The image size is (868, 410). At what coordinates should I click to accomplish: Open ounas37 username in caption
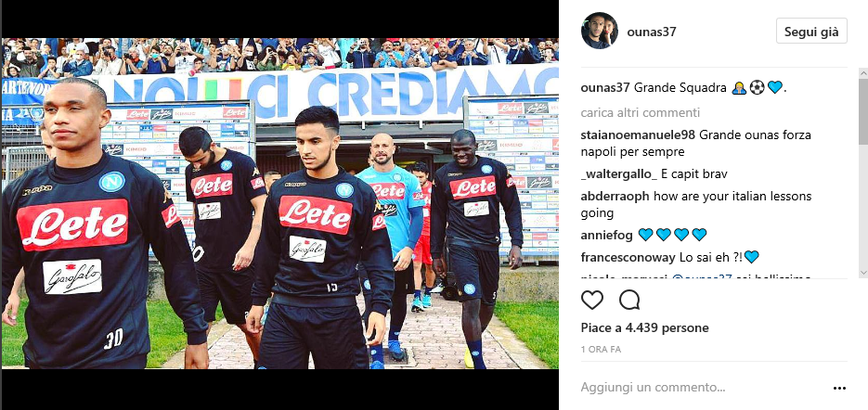click(605, 87)
